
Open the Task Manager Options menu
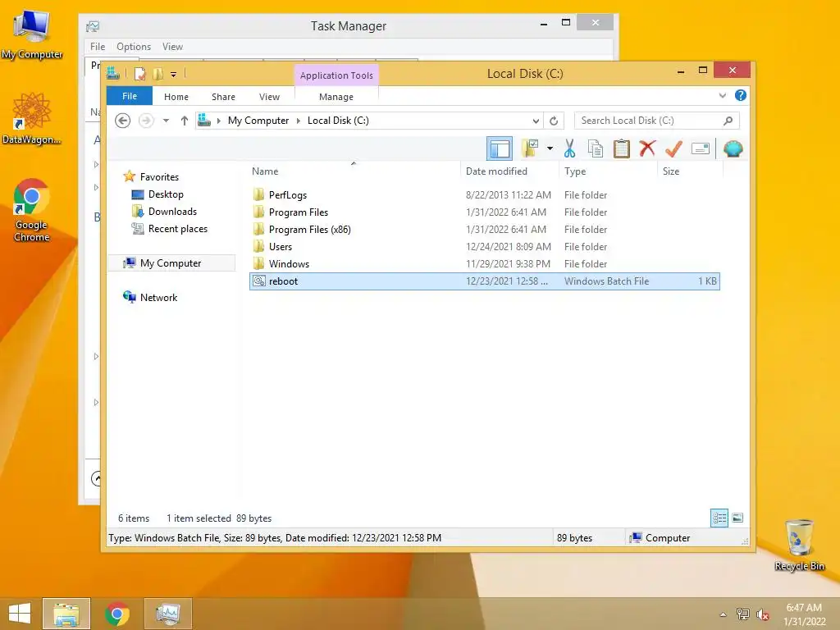click(134, 47)
